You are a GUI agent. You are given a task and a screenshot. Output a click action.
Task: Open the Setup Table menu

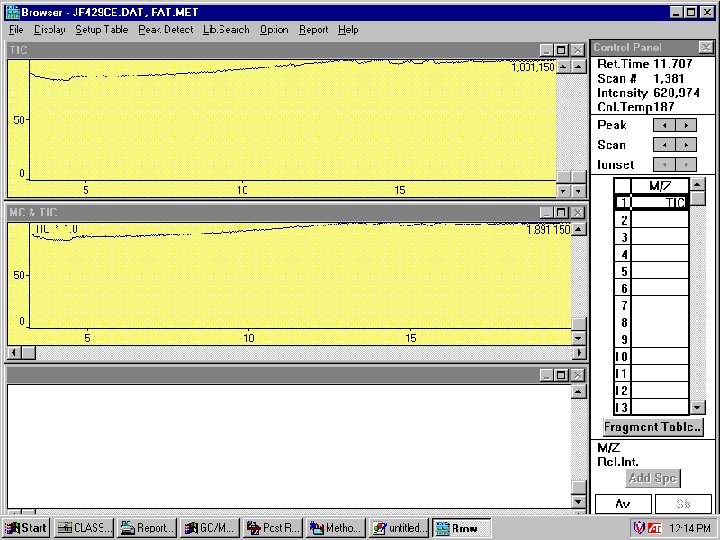[101, 29]
